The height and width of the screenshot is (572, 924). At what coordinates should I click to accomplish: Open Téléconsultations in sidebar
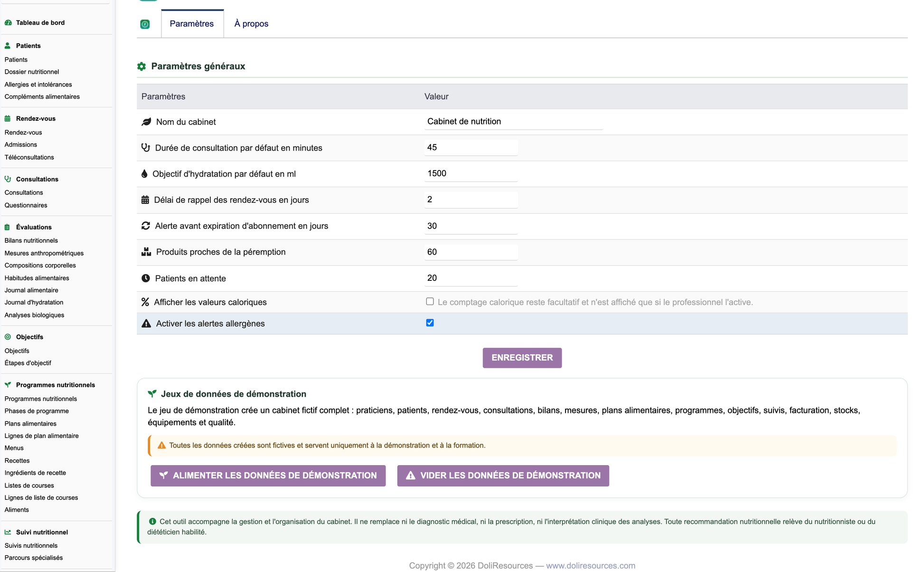click(x=29, y=157)
